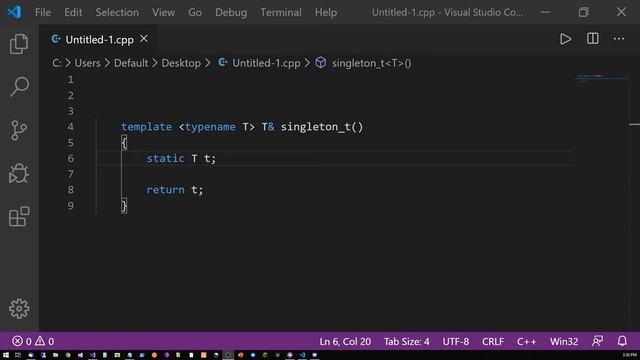Open the Help menu

coord(326,12)
